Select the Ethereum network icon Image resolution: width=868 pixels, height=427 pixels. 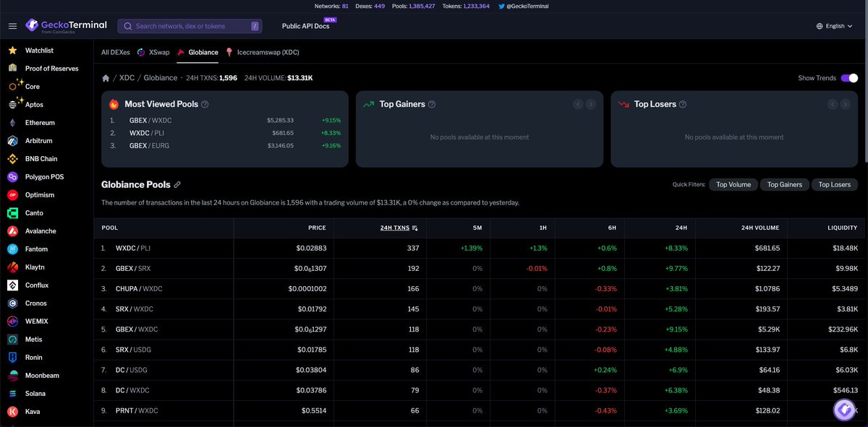click(x=12, y=123)
